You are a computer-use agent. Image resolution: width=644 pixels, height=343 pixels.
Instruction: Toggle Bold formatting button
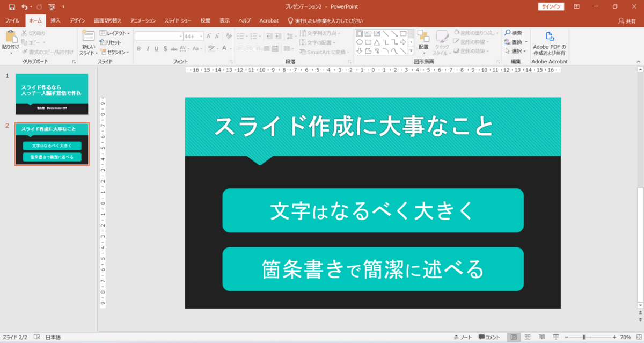click(x=138, y=48)
